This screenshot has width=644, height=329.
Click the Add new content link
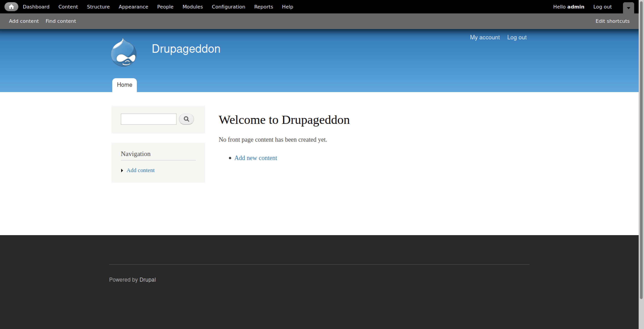[x=256, y=158]
